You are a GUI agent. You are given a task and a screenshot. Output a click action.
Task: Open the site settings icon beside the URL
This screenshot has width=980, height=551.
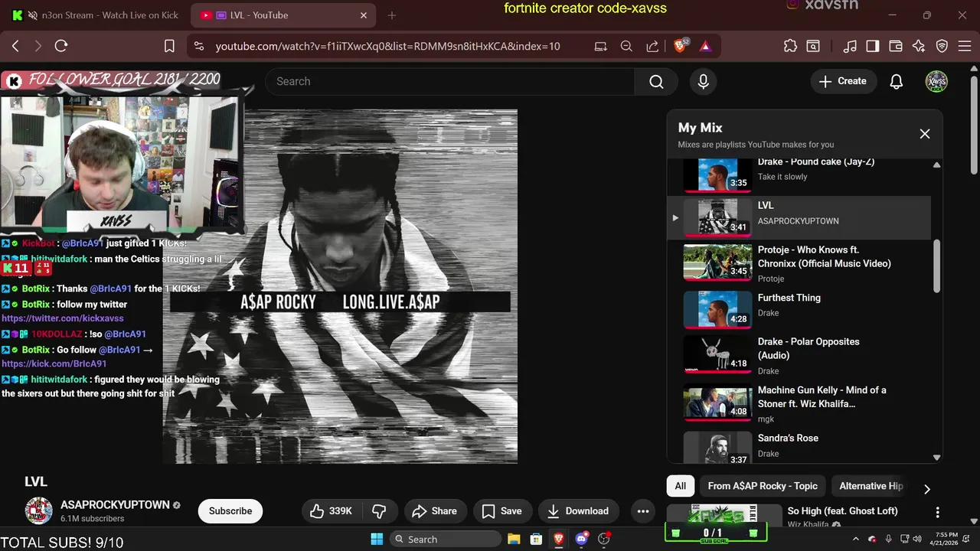point(199,46)
